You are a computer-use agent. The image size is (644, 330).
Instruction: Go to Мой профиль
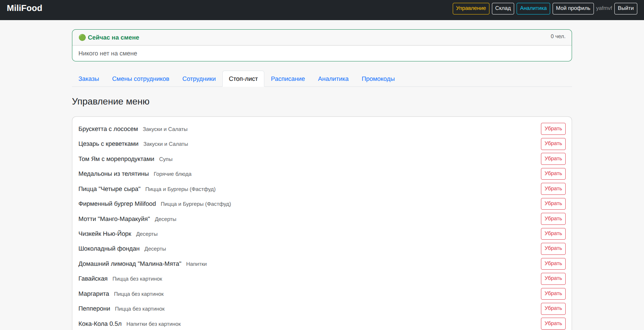tap(573, 8)
